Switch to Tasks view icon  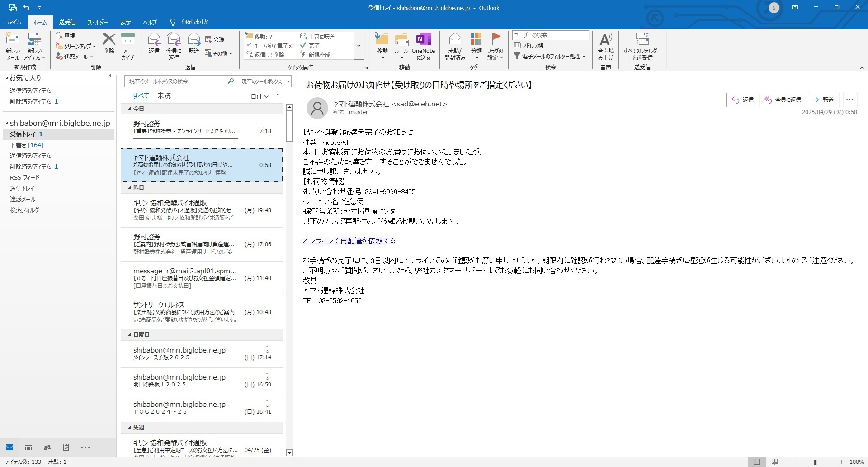coord(66,448)
